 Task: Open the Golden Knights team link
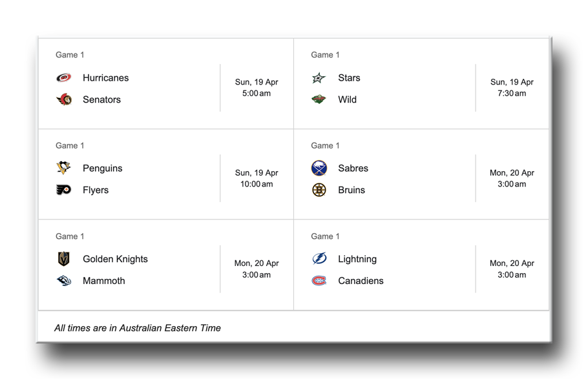(x=115, y=260)
